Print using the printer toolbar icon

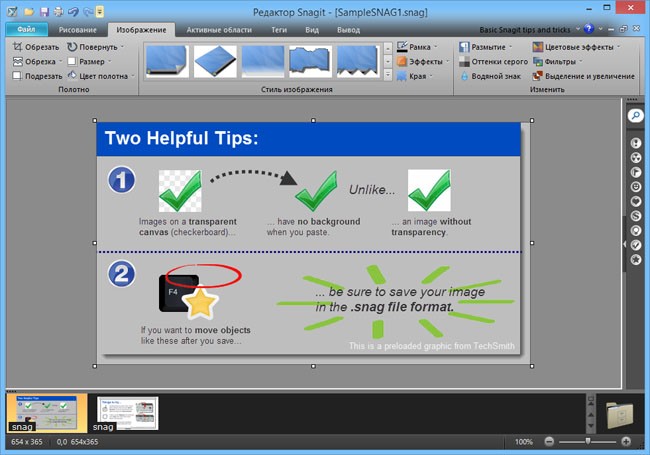[x=58, y=12]
